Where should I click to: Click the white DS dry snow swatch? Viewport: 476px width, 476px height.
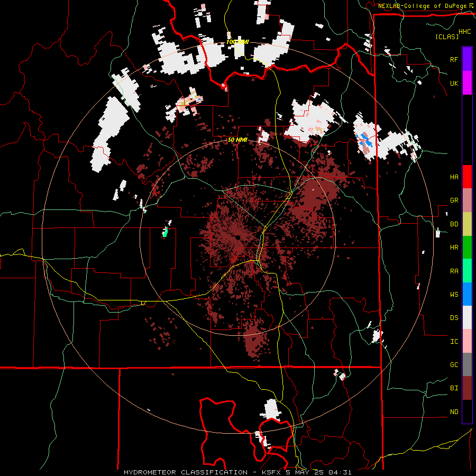pyautogui.click(x=467, y=317)
